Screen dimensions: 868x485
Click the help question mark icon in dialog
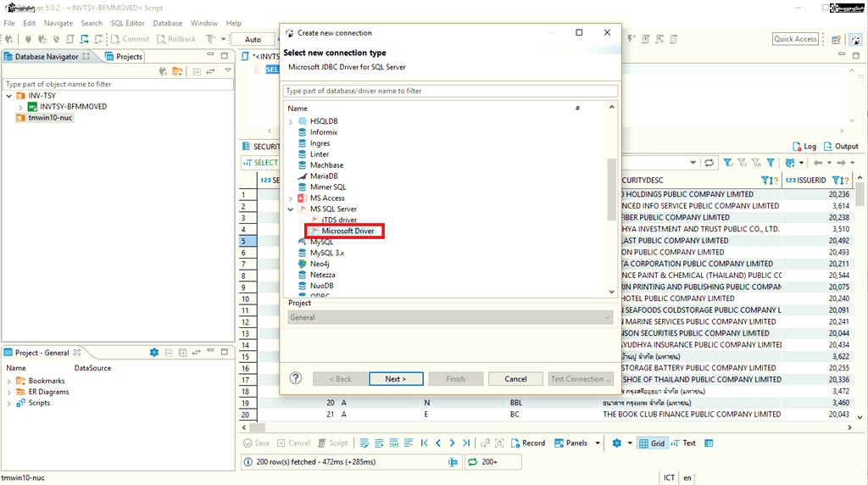(296, 378)
